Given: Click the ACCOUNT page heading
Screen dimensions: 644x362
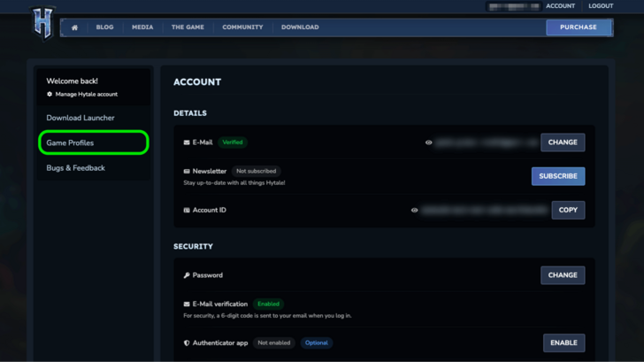Looking at the screenshot, I should 197,82.
